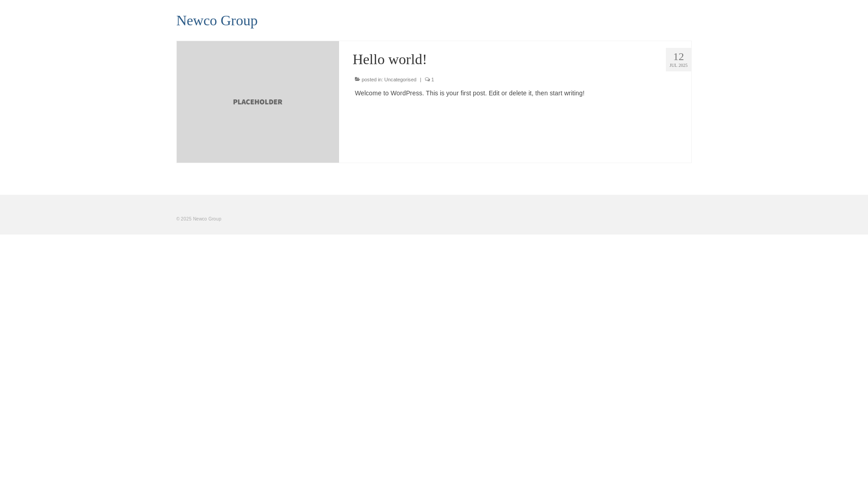This screenshot has width=868, height=488.
Task: Click the Welcome to WordPress excerpt text
Action: (469, 93)
